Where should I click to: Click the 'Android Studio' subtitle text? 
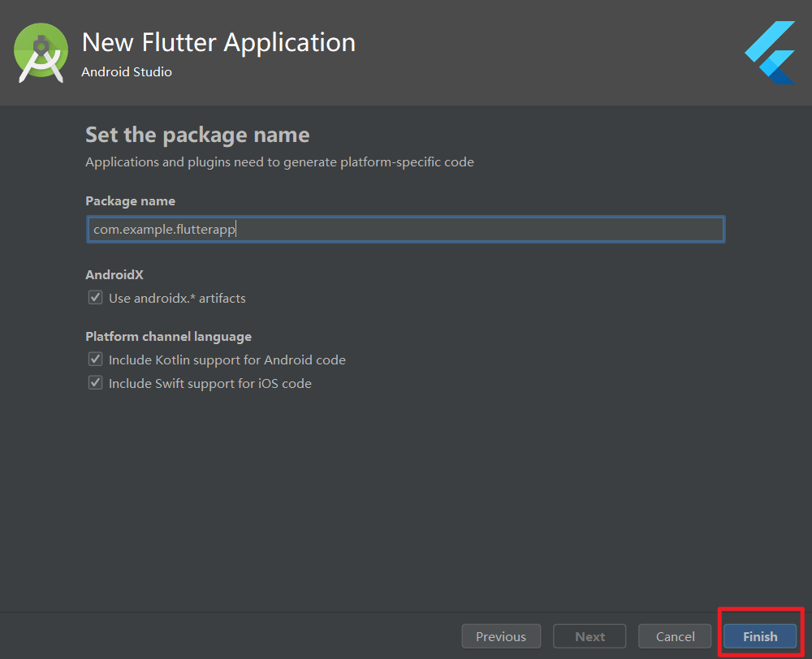(x=127, y=71)
